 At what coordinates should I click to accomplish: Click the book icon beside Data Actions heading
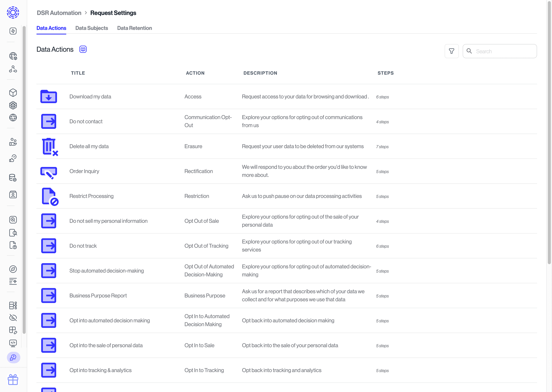pos(83,49)
